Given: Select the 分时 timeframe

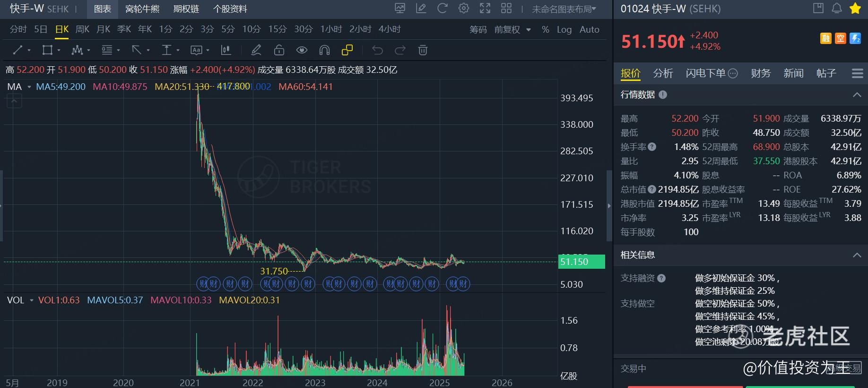Looking at the screenshot, I should click(18, 29).
